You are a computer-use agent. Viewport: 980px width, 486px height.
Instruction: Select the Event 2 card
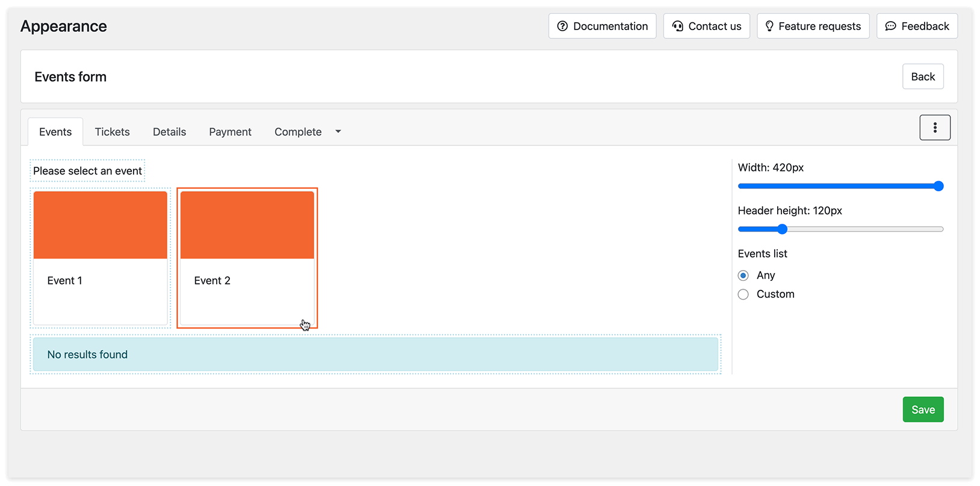[247, 258]
